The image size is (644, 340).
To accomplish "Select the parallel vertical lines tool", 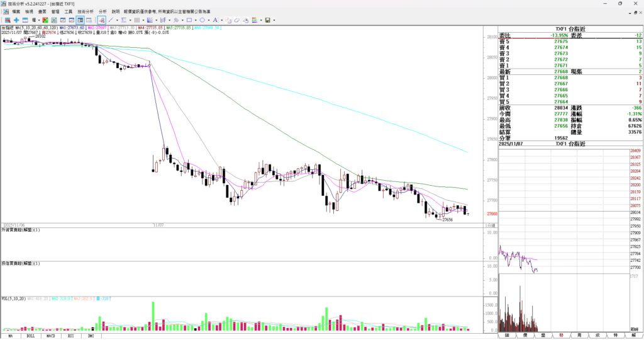I will 136,20.
